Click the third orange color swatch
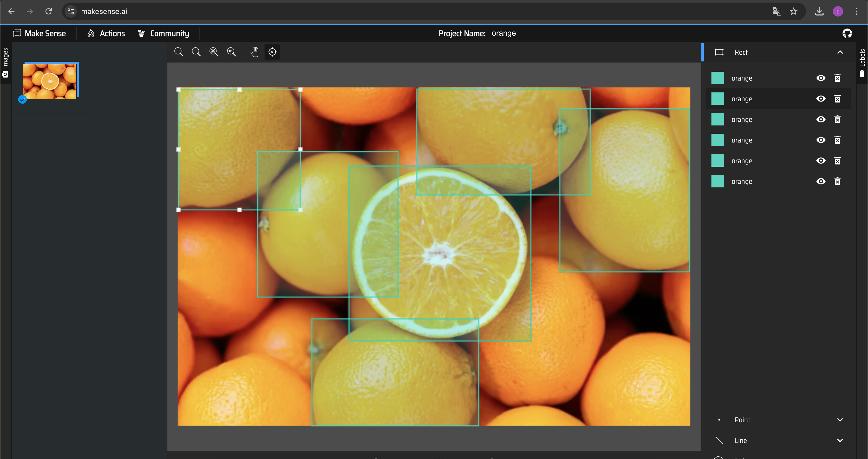This screenshot has width=868, height=459. tap(717, 119)
